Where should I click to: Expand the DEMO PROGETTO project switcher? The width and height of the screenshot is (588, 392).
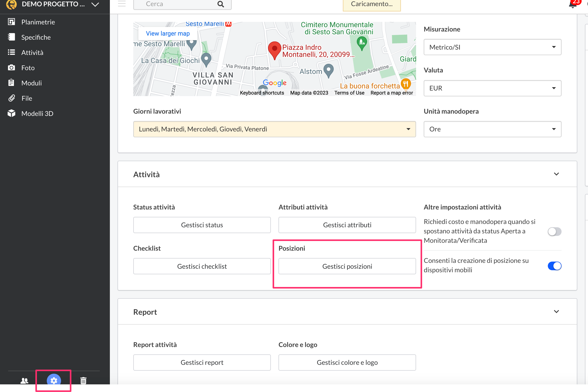(95, 4)
